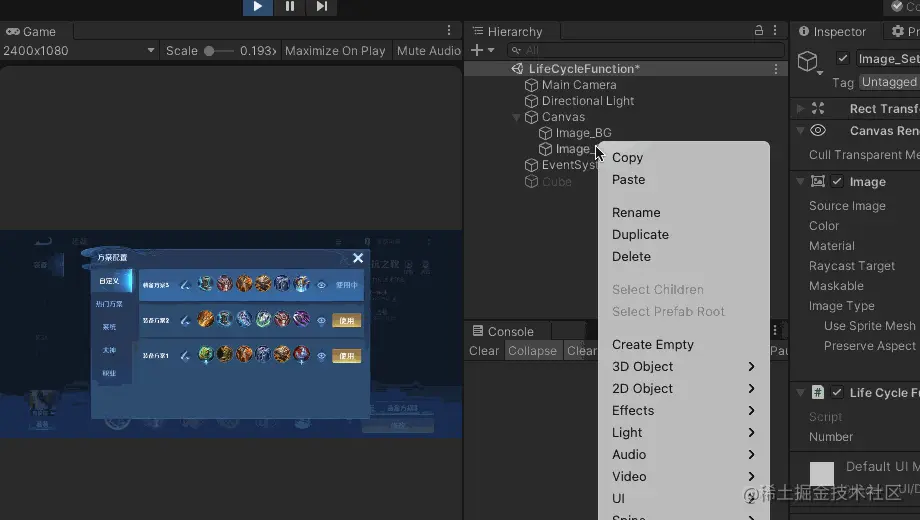This screenshot has height=520, width=920.
Task: Click the Console Clear button
Action: point(484,351)
